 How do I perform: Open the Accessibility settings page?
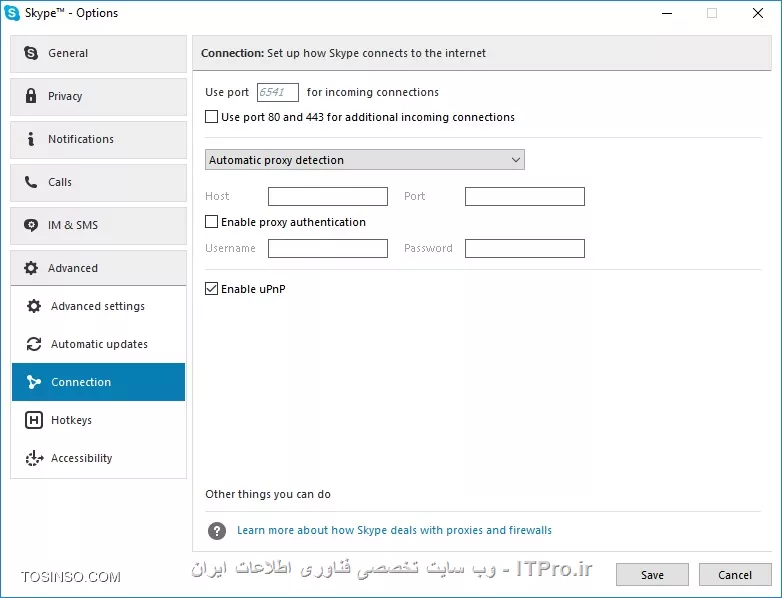coord(98,458)
